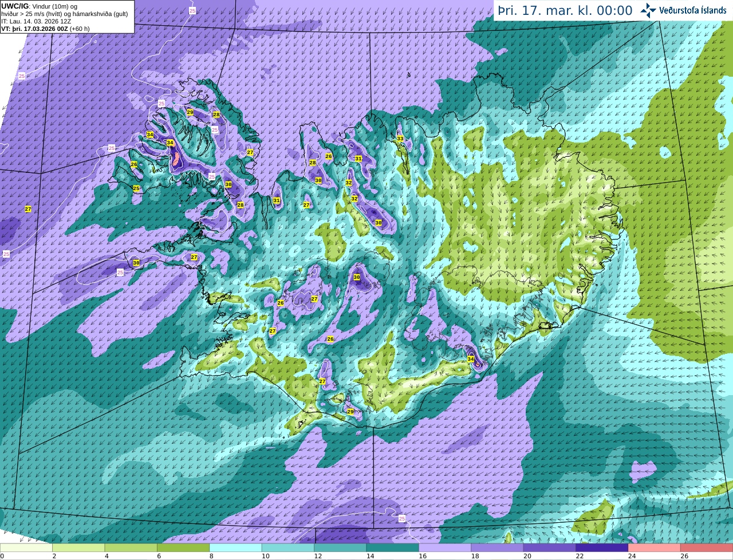This screenshot has width=733, height=560.
Task: Pick the 4 to 6 color scale swatch
Action: [131, 548]
